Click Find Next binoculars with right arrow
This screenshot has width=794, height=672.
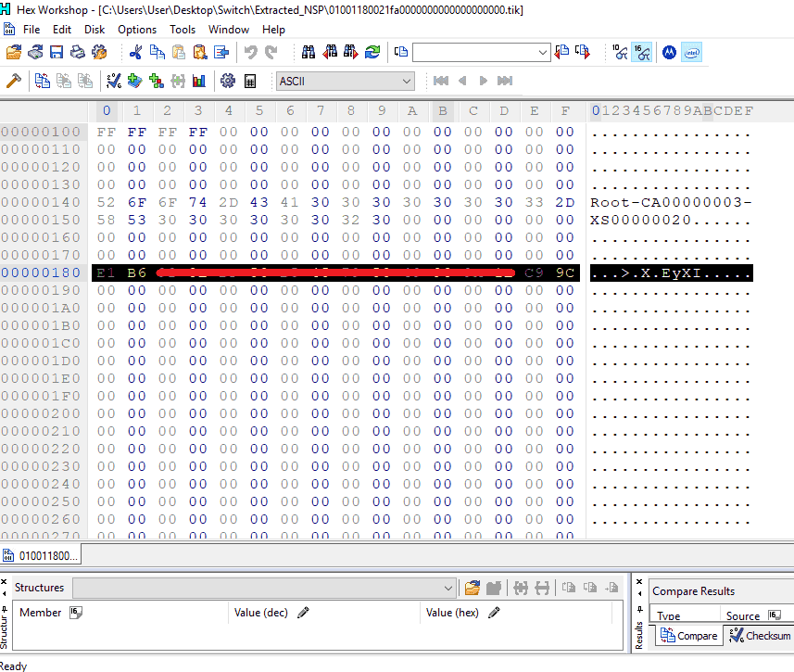tap(351, 52)
